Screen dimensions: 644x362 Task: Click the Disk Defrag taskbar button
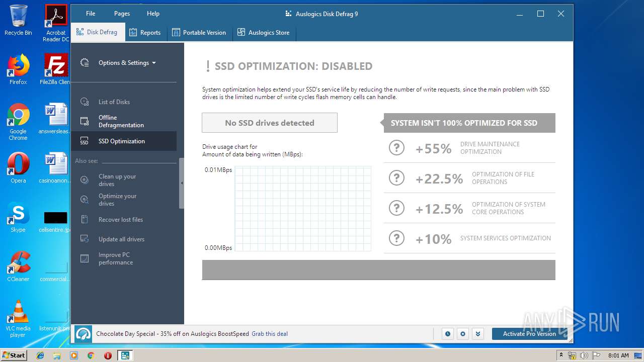pyautogui.click(x=125, y=355)
